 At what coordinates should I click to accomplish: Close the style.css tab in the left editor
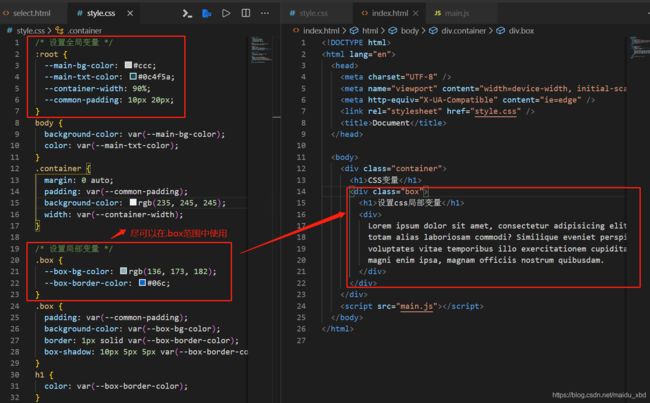click(x=130, y=13)
